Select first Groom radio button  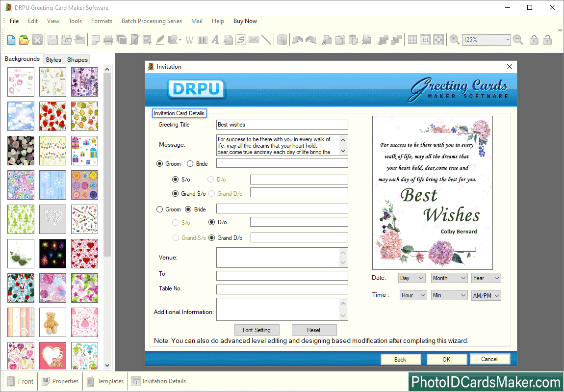tap(160, 164)
